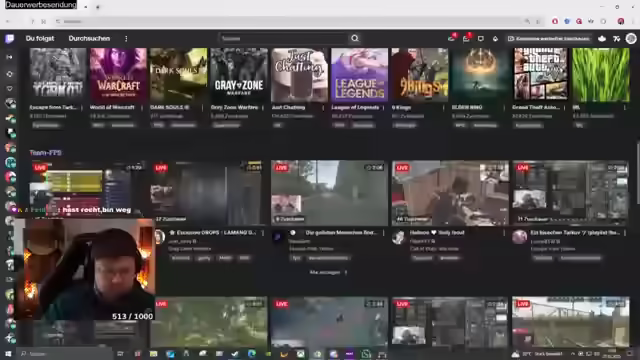Screen dimensions: 640x360
Task: Click the Windows taskbar search box
Action: pos(65,354)
